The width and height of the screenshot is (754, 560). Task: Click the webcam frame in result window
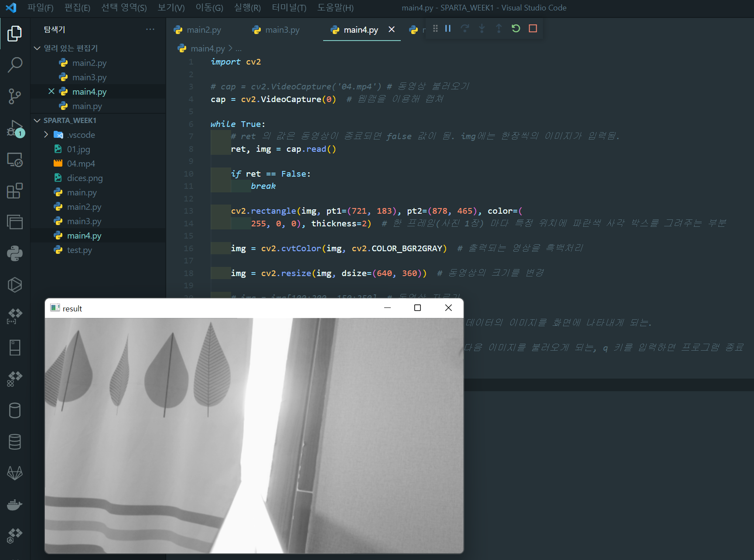click(254, 435)
